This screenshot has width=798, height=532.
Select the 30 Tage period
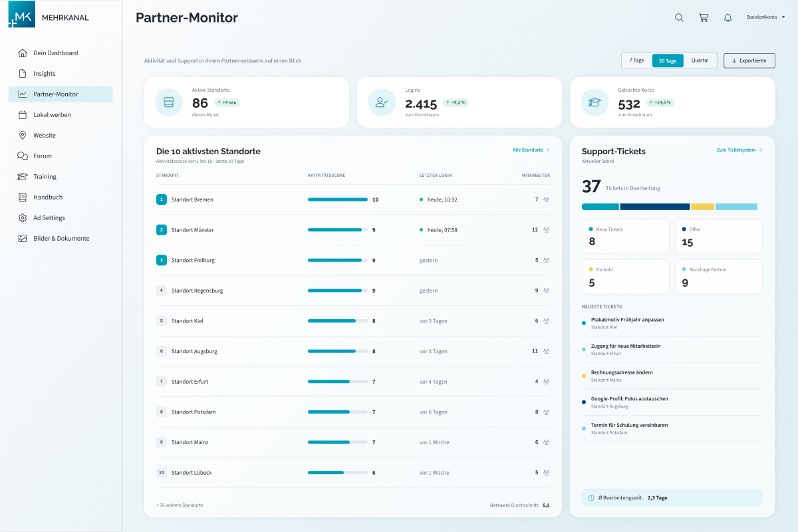coord(668,61)
